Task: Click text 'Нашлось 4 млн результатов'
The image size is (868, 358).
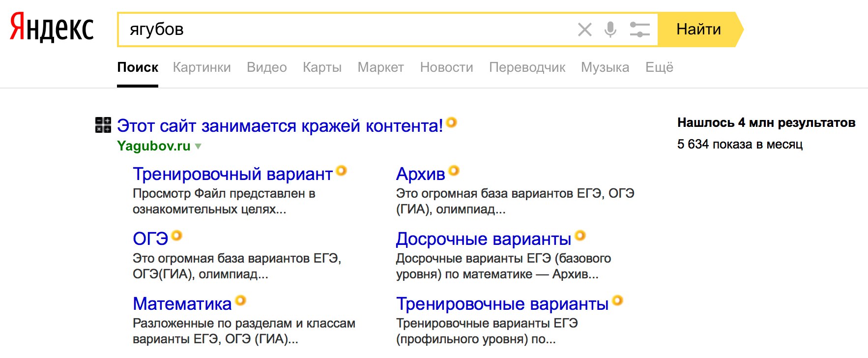Action: [x=766, y=122]
